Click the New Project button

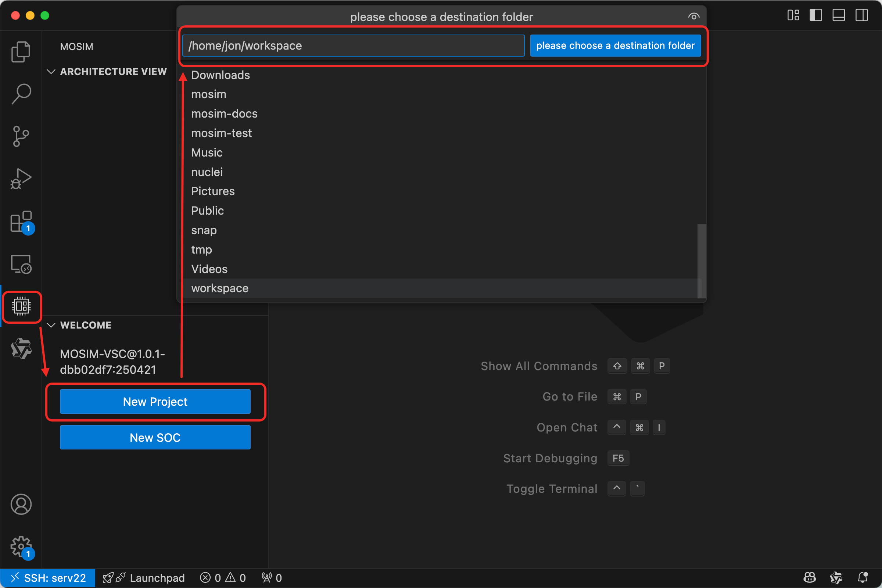(155, 402)
